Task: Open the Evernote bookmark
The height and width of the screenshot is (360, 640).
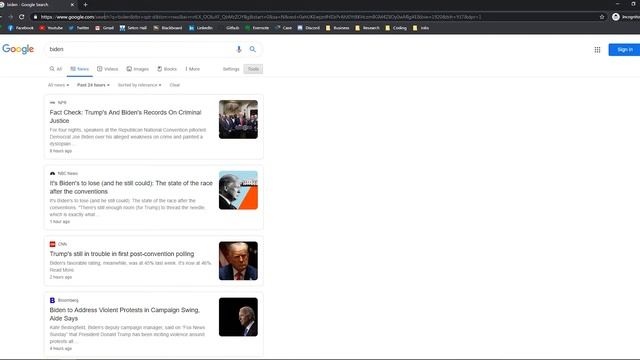Action: coord(257,28)
